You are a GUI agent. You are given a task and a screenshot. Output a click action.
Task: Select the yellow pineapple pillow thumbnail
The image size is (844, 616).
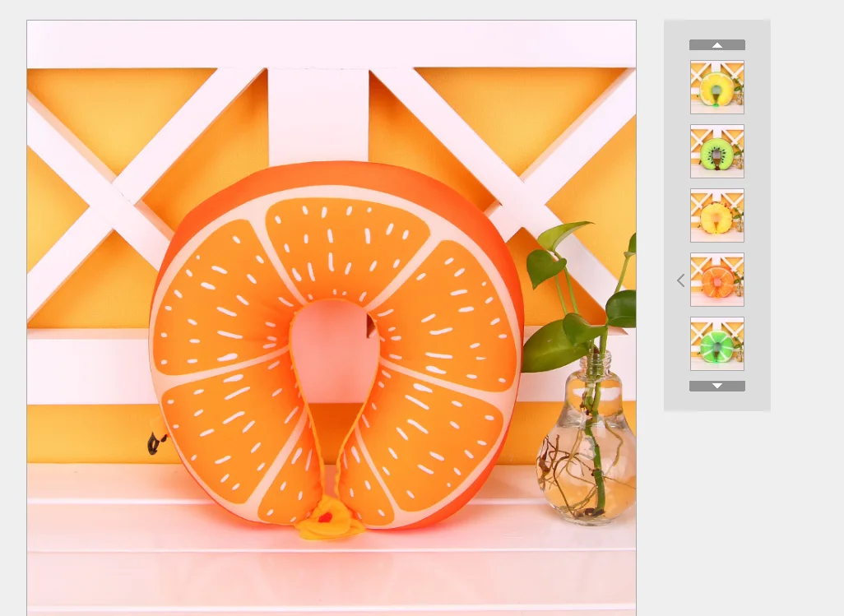(717, 215)
